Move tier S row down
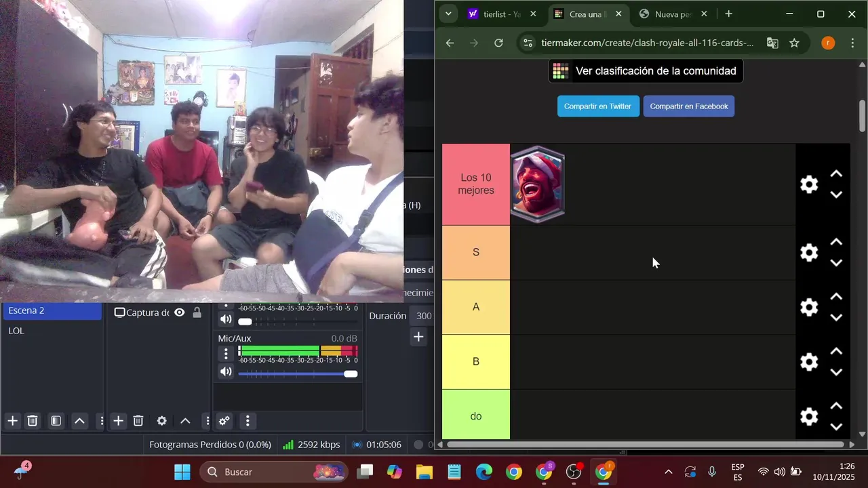The height and width of the screenshot is (488, 868). [x=836, y=263]
